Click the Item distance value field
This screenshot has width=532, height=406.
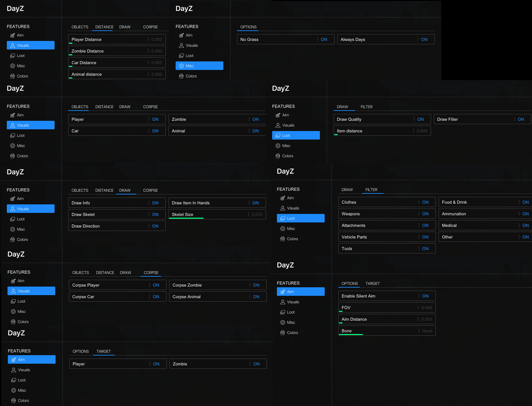[x=422, y=131]
